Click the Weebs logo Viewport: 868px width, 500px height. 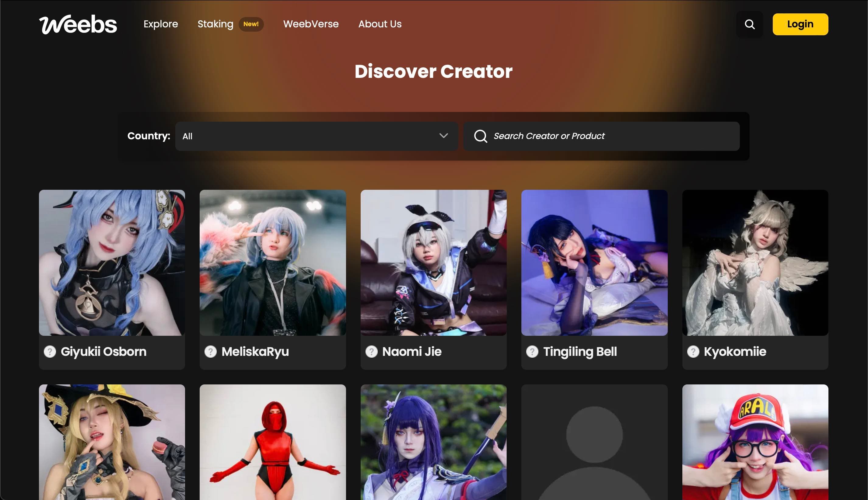(x=78, y=24)
